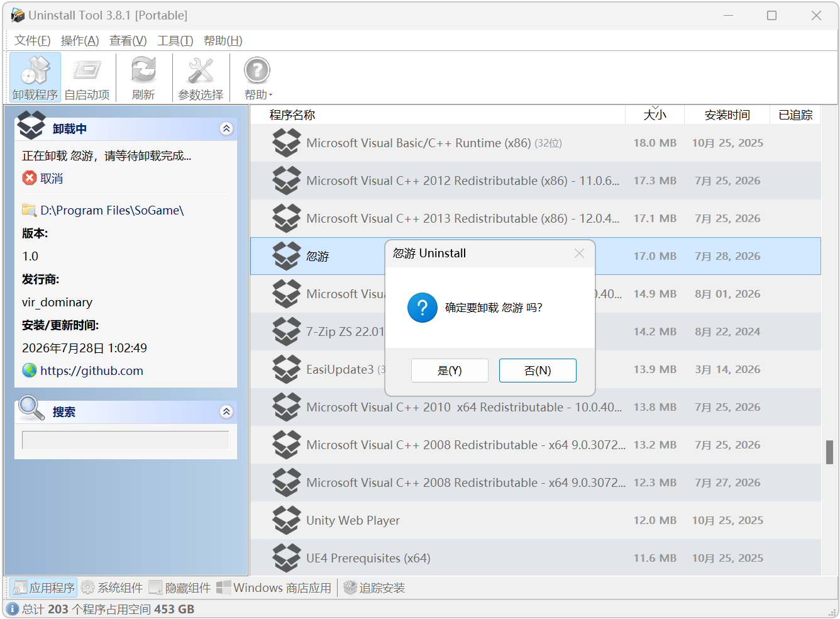Click icon of Visual C++ 2008 13.2 MB row
Image resolution: width=840 pixels, height=619 pixels.
(x=287, y=445)
